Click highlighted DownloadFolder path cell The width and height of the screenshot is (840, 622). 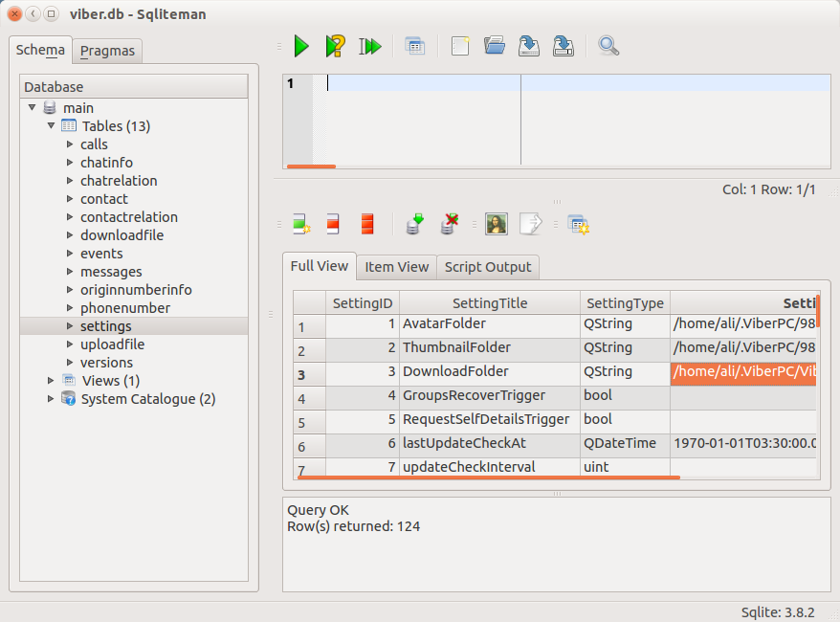click(743, 374)
